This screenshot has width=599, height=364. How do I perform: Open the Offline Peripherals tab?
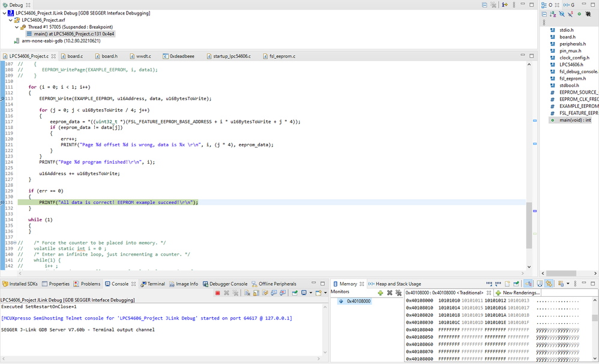click(274, 284)
